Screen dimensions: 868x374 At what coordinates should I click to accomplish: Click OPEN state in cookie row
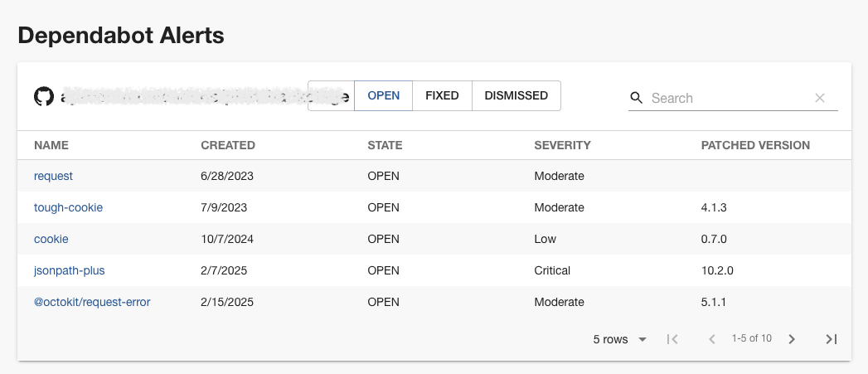point(383,240)
